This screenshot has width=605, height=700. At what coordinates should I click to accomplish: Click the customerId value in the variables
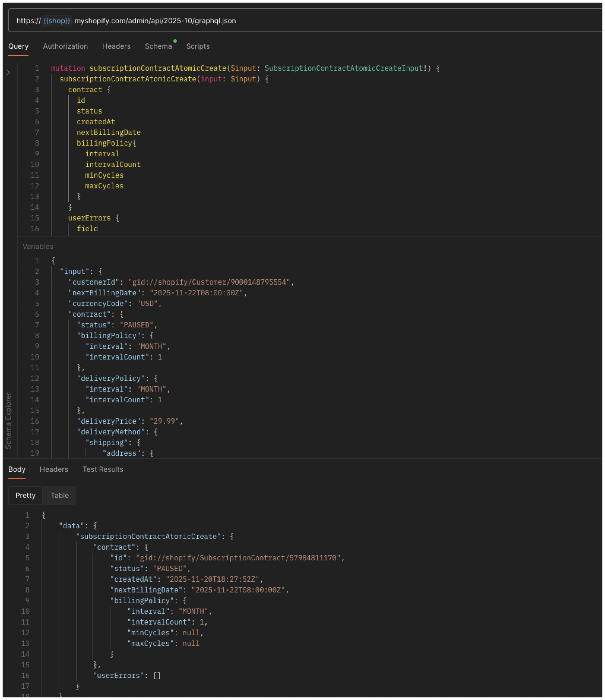(209, 282)
